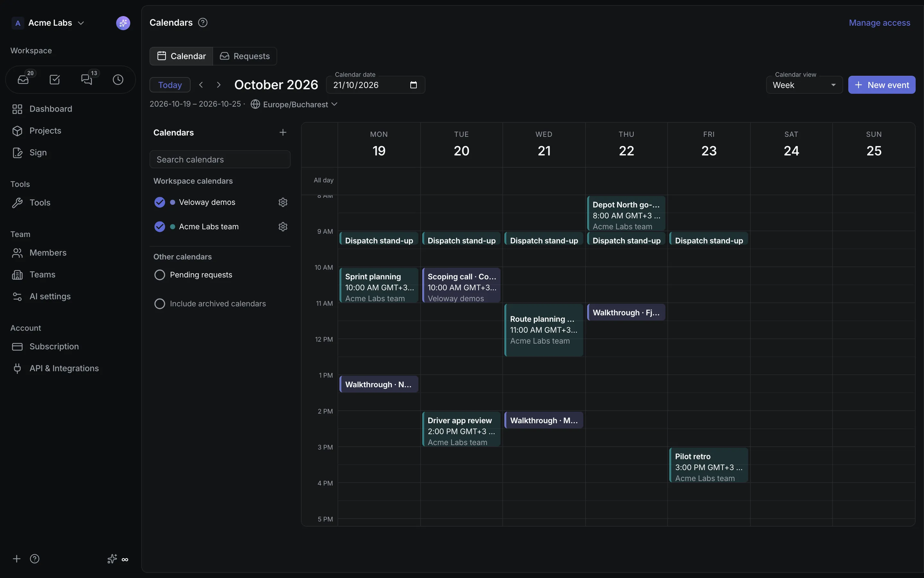Open settings gear for Veloway demos calendar

tap(283, 202)
